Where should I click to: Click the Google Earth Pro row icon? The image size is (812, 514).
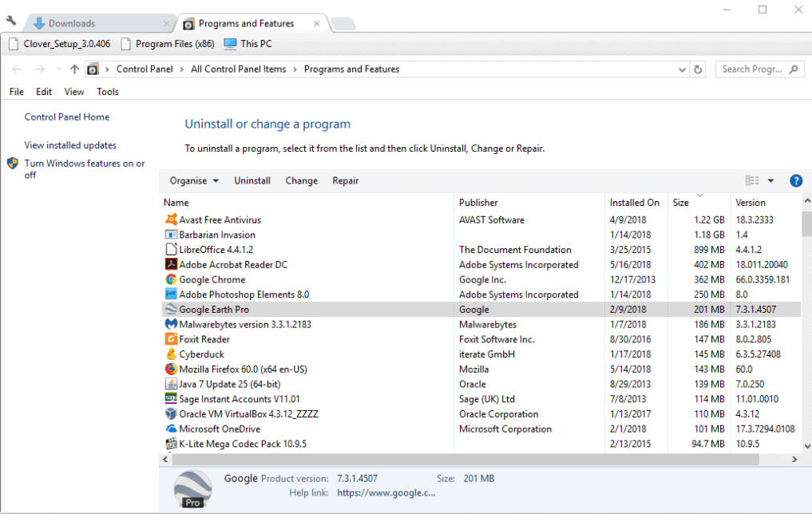point(171,309)
